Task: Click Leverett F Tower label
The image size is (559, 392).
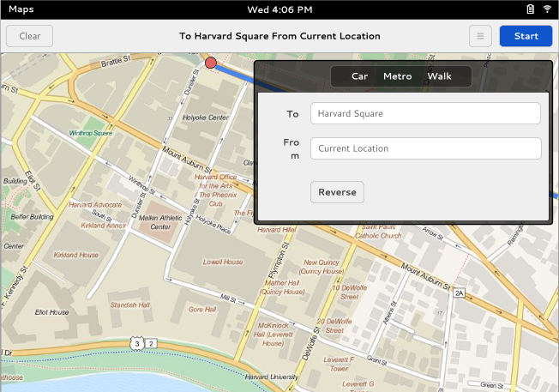Action: pos(339,365)
